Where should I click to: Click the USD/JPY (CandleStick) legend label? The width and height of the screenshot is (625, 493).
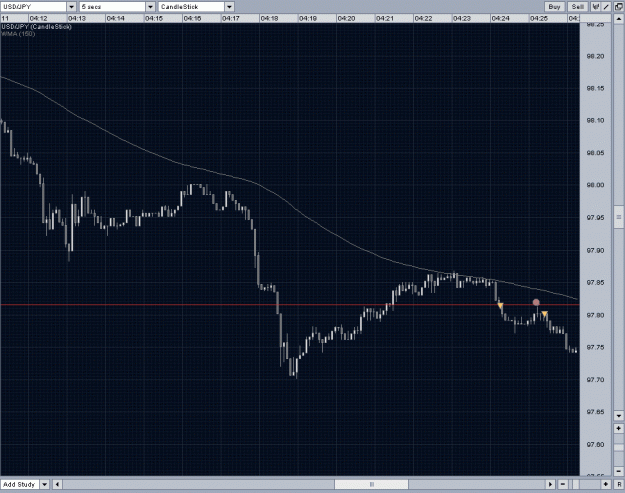coord(36,27)
